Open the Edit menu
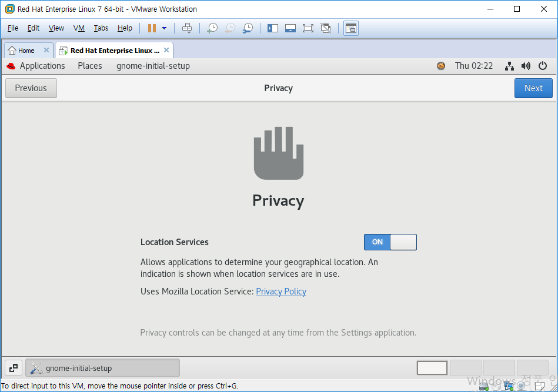The image size is (558, 392). 34,28
